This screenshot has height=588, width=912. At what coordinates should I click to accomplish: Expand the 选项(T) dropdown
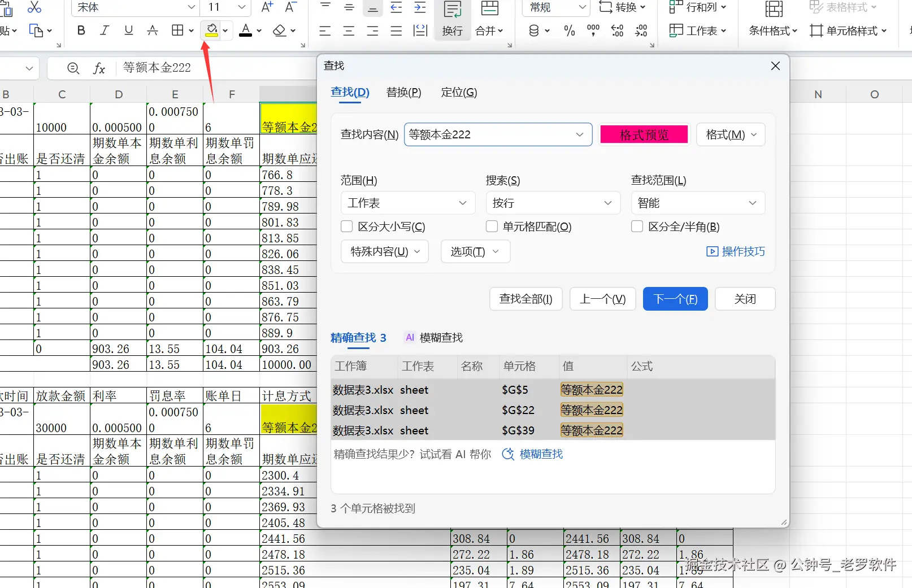point(475,251)
